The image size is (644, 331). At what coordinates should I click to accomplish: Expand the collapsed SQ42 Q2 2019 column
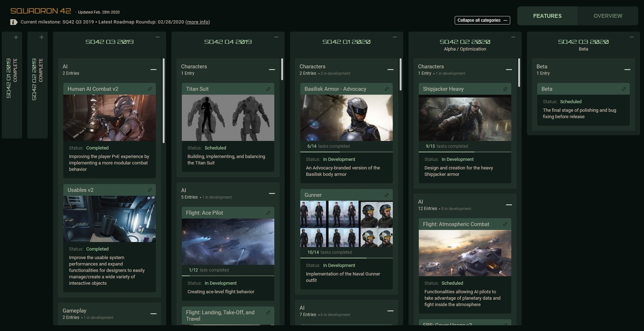pos(41,37)
